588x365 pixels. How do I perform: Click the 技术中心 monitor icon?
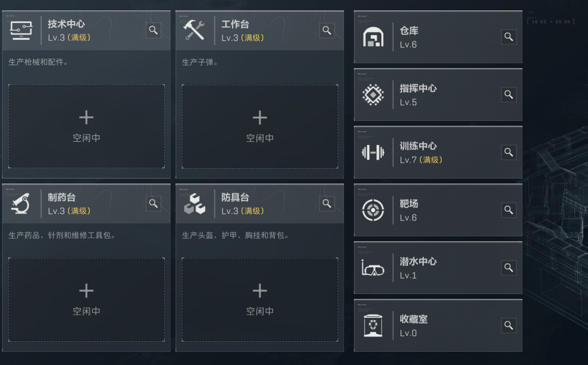point(21,31)
